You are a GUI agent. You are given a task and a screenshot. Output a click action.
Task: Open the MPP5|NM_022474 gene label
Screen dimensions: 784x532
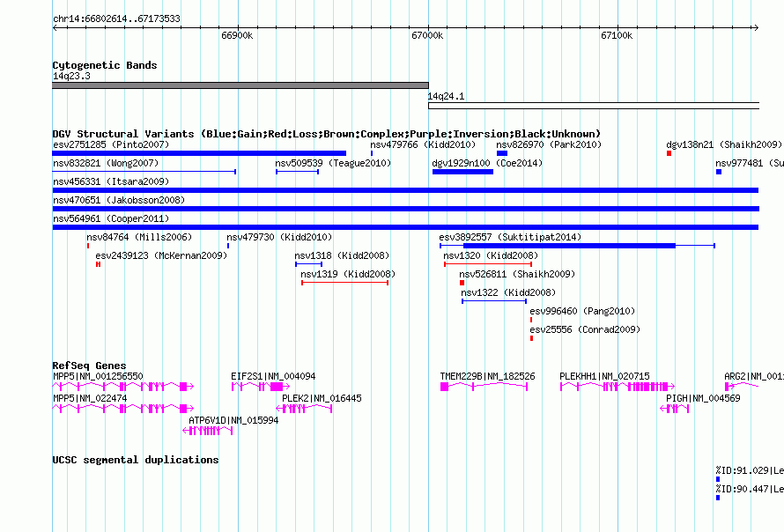[90, 398]
